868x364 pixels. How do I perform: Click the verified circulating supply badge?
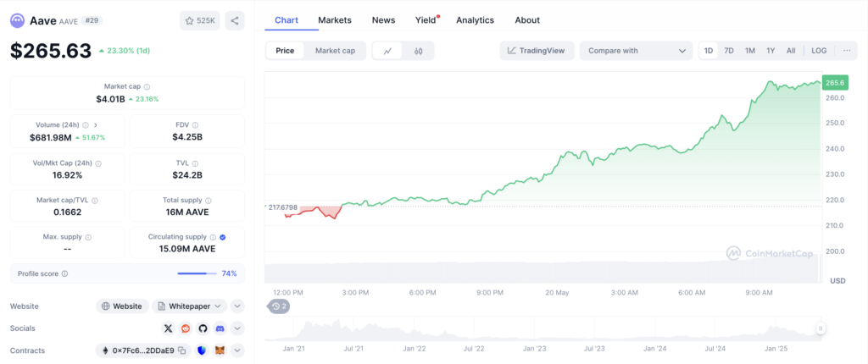tap(223, 237)
